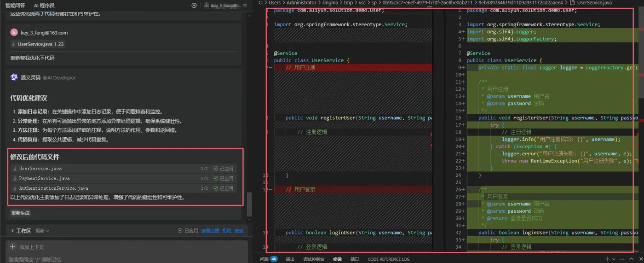This screenshot has height=263, width=644.
Task: Click the 查看变更 link
Action: [210, 231]
